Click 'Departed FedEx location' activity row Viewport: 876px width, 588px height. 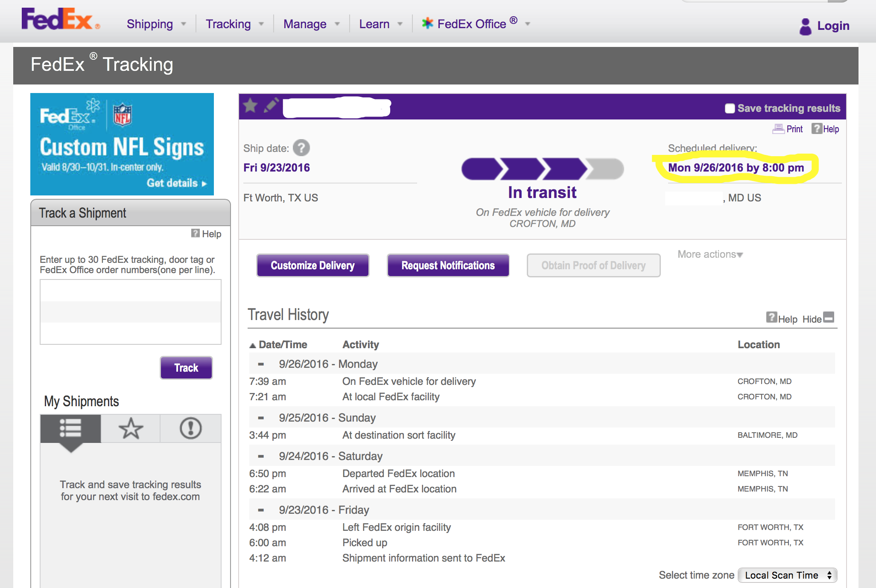(x=542, y=474)
